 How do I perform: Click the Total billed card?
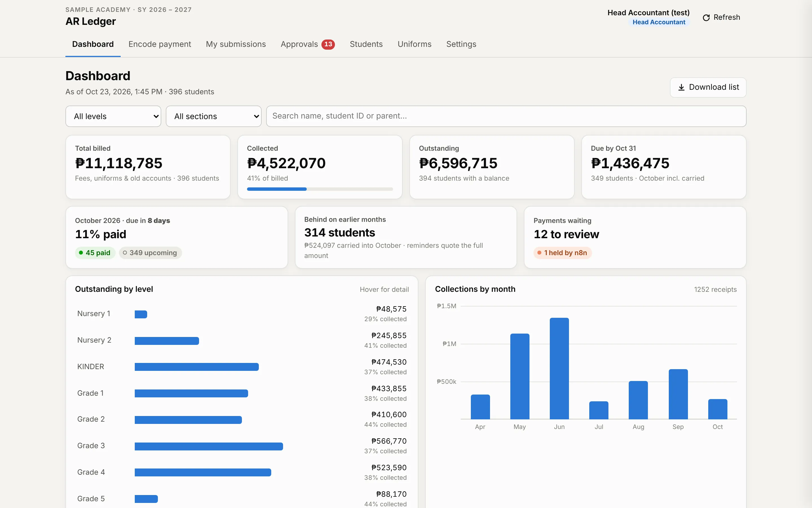(148, 167)
